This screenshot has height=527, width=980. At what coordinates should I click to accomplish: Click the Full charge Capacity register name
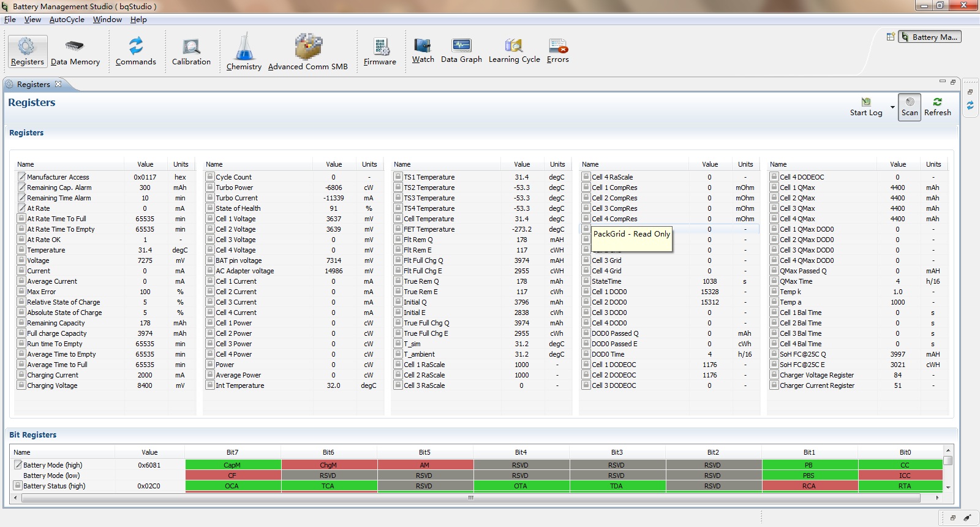coord(57,333)
